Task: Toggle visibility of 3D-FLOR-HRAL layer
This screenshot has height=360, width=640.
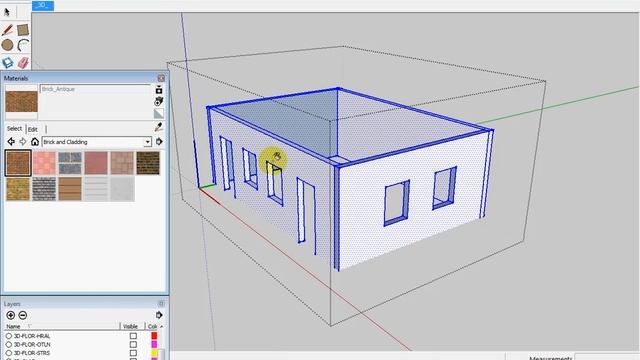Action: pos(133,336)
